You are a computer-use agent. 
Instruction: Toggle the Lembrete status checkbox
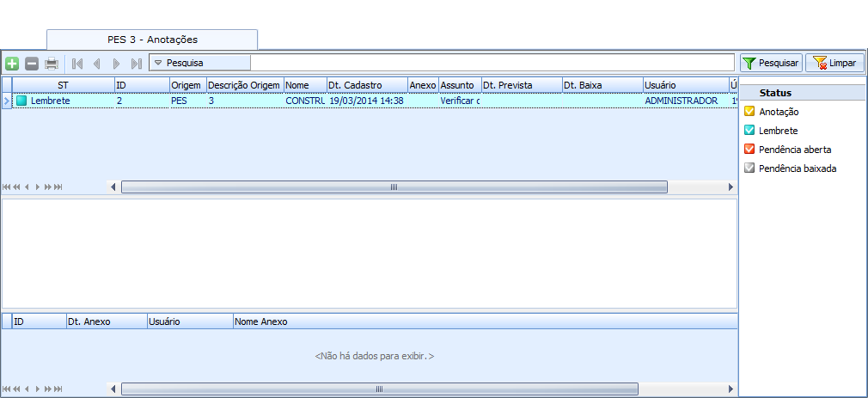point(749,131)
